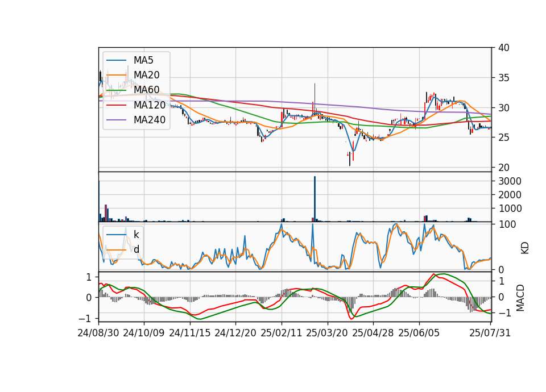The width and height of the screenshot is (546, 392).
Task: Click the long upper-wick candlestick near price 34
Action: pyautogui.click(x=315, y=98)
